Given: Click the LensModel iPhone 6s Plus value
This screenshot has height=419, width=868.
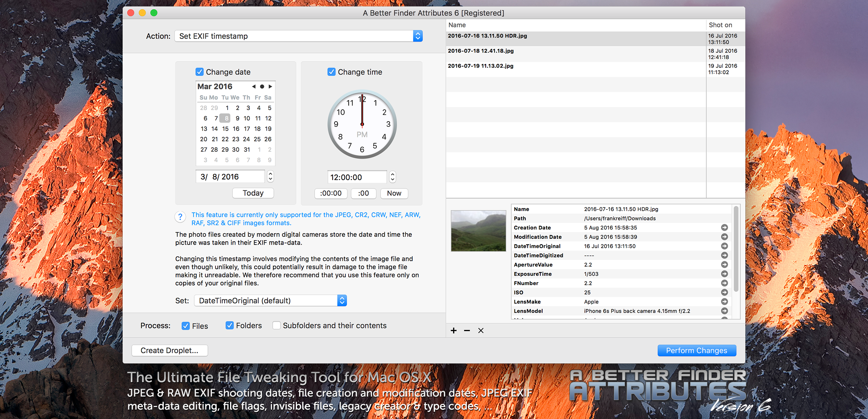Looking at the screenshot, I should tap(637, 311).
